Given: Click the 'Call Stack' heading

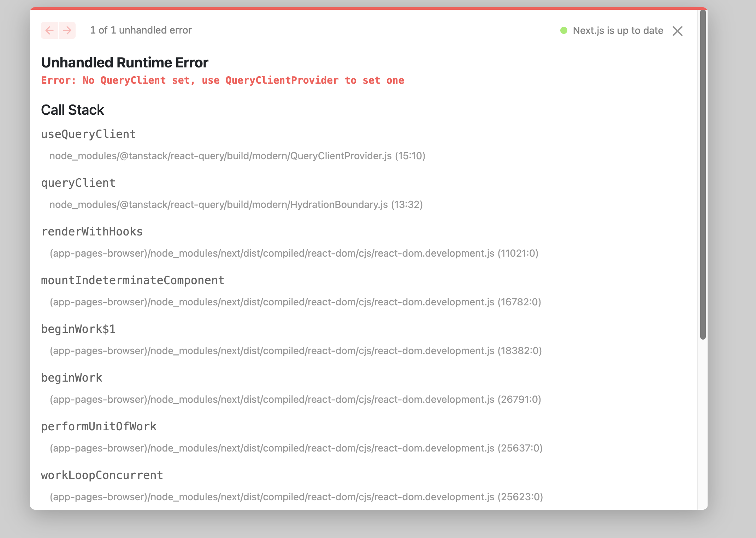Looking at the screenshot, I should 72,110.
